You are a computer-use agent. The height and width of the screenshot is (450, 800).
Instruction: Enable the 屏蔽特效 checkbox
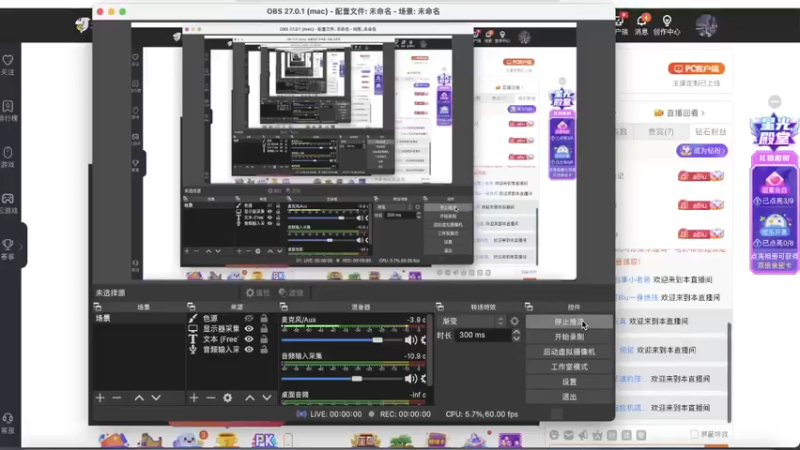point(694,434)
